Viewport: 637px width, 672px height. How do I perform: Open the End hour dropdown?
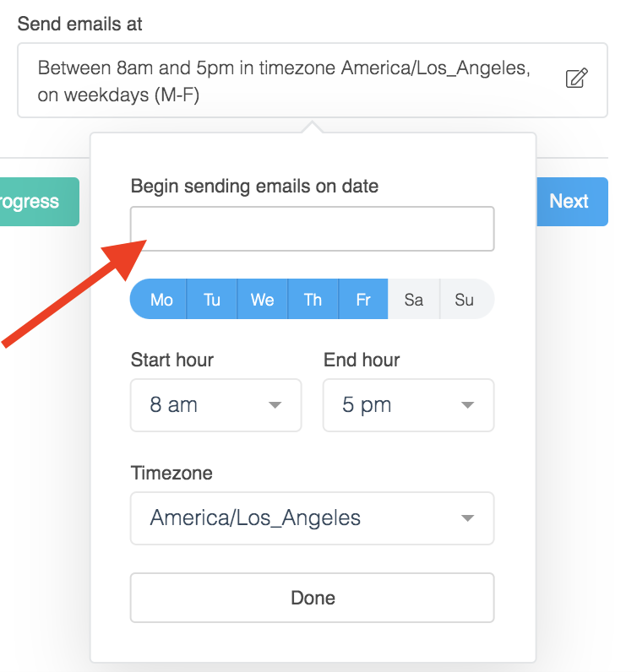408,405
